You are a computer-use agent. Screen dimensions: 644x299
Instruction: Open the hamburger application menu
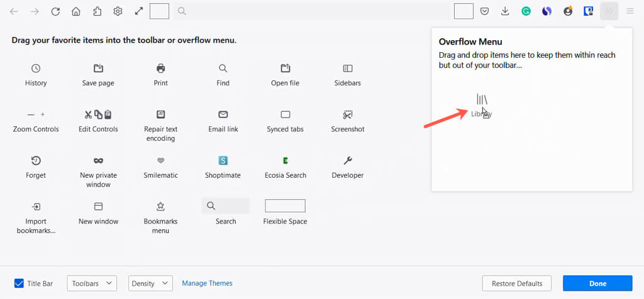click(x=630, y=11)
